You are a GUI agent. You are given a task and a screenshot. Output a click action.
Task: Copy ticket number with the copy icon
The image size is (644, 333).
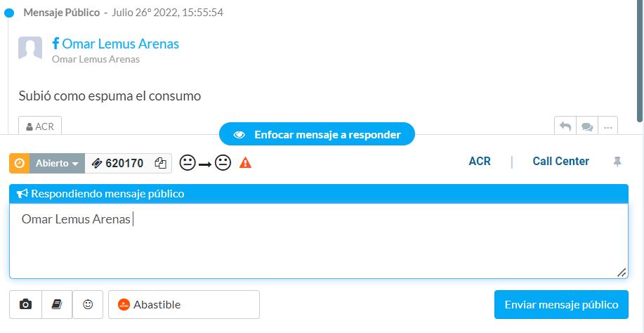161,164
